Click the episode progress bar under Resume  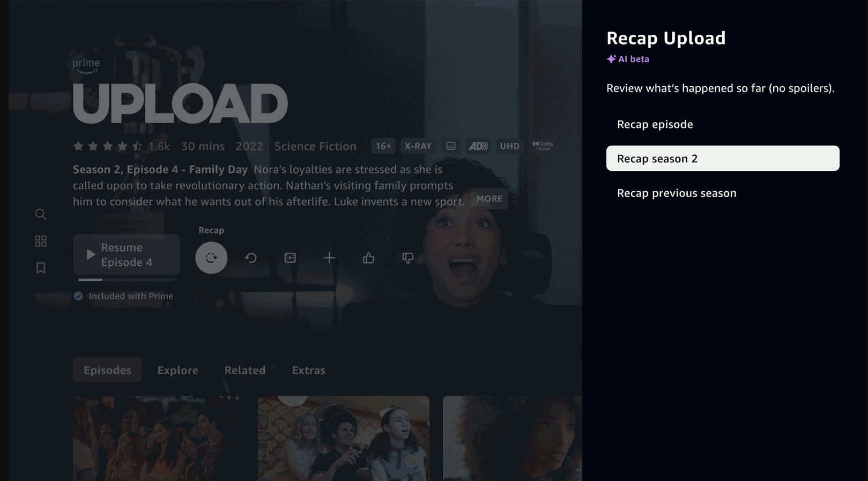(127, 280)
